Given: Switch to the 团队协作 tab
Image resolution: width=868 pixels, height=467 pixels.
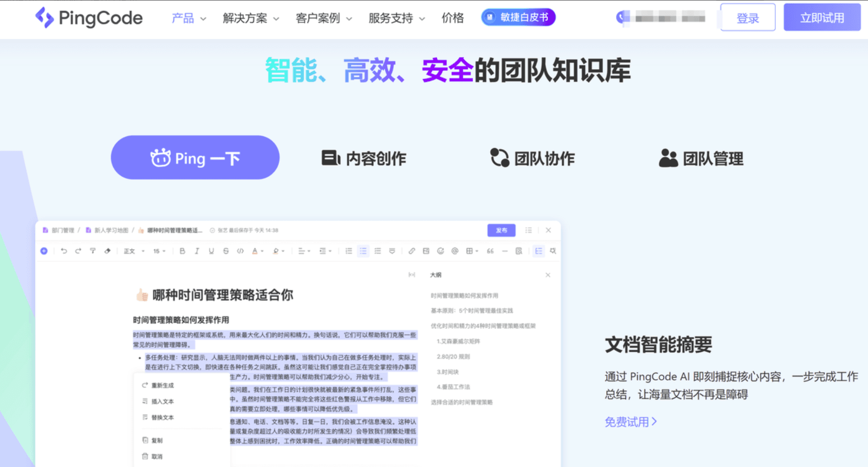Looking at the screenshot, I should 532,159.
